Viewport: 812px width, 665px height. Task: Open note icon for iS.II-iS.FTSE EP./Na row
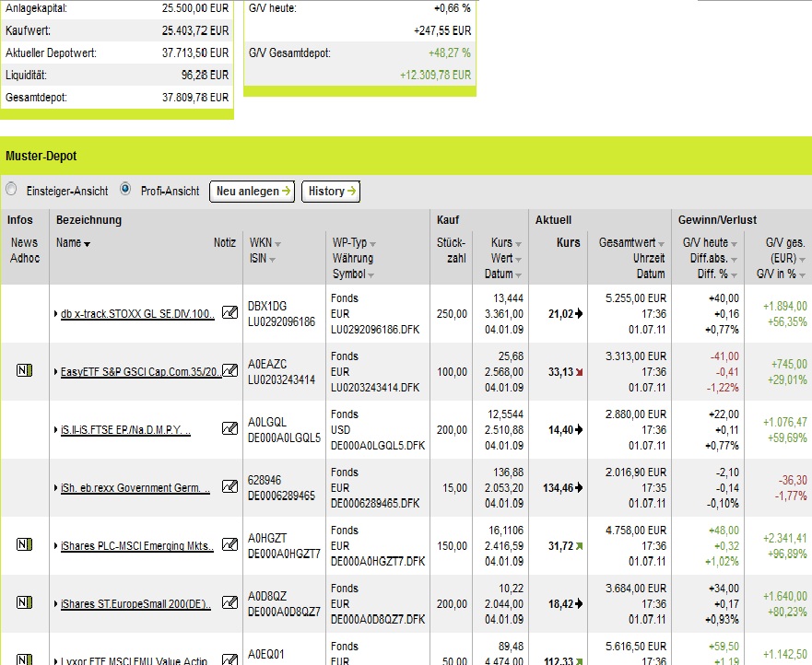(x=229, y=428)
